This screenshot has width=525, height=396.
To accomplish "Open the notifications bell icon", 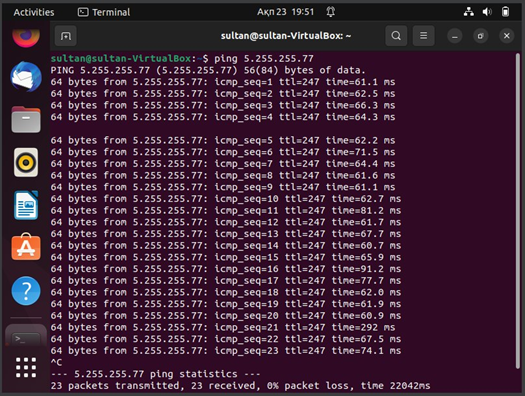I will [x=331, y=12].
